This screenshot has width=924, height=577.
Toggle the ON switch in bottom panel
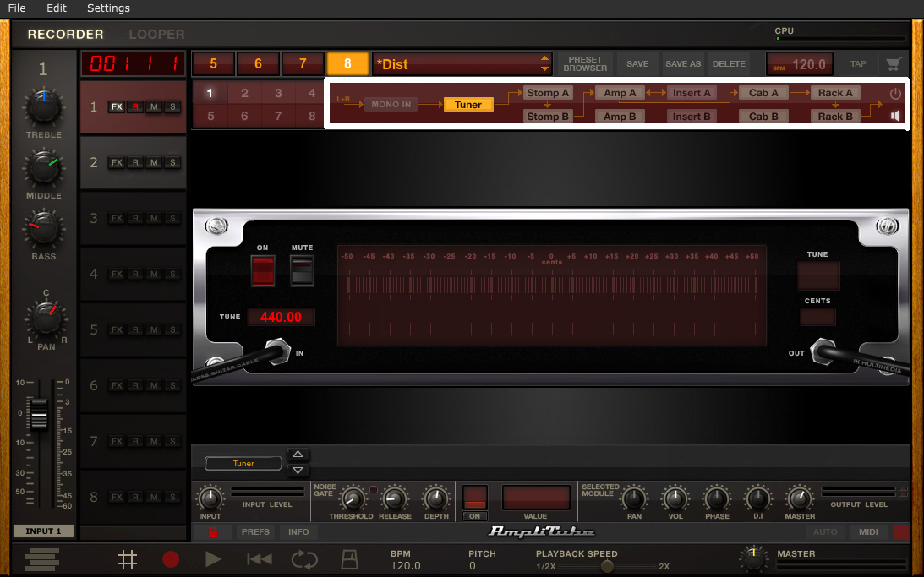coord(475,498)
